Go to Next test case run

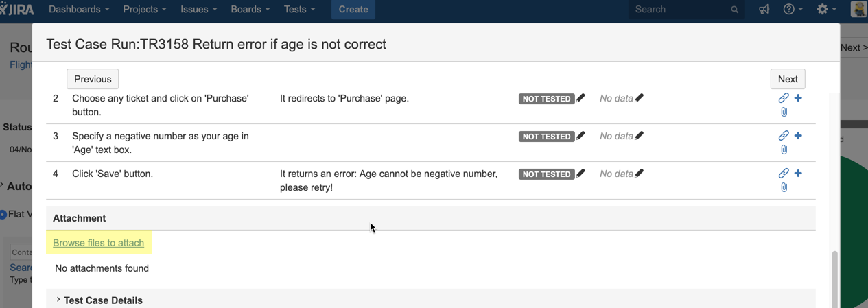click(787, 79)
